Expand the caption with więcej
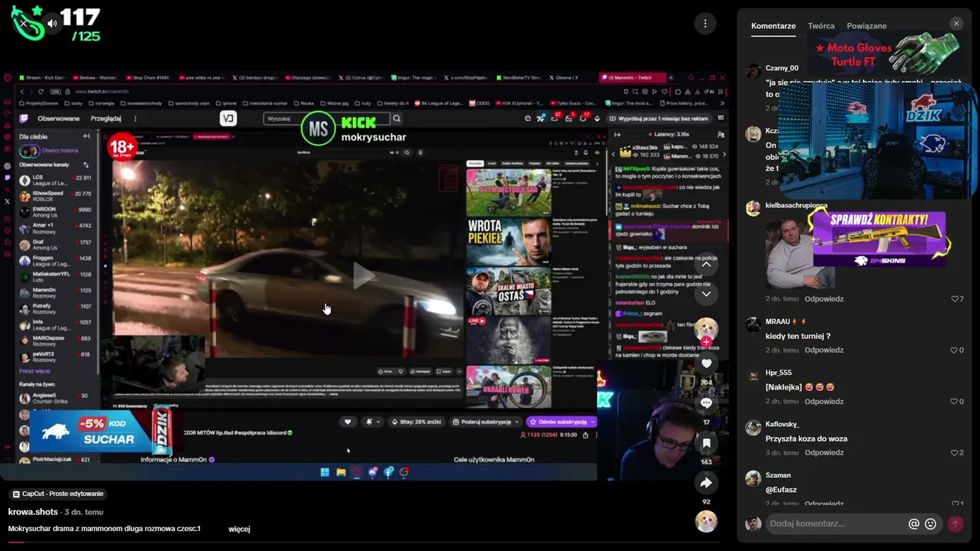 click(239, 529)
